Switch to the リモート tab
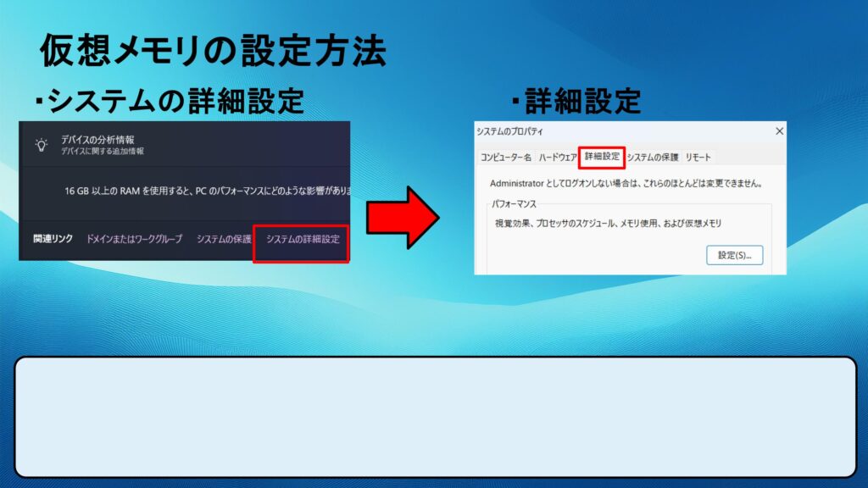The image size is (868, 488). [x=698, y=158]
